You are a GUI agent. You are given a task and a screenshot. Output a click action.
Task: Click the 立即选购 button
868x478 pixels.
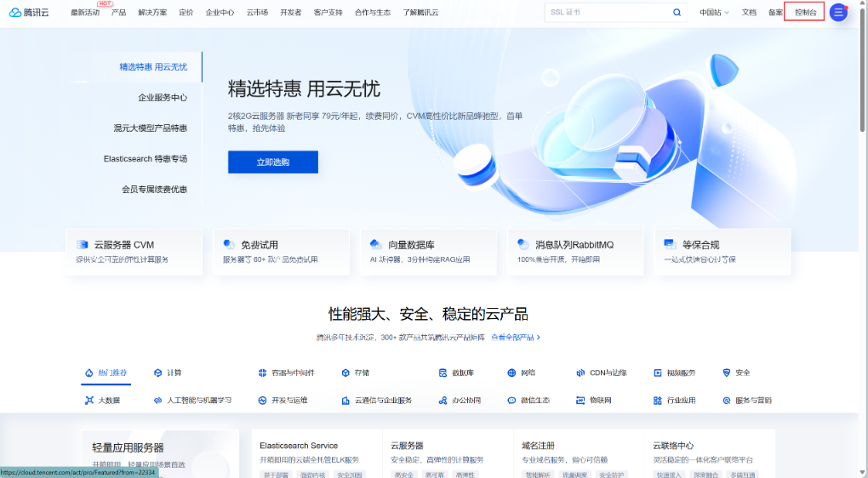(273, 162)
